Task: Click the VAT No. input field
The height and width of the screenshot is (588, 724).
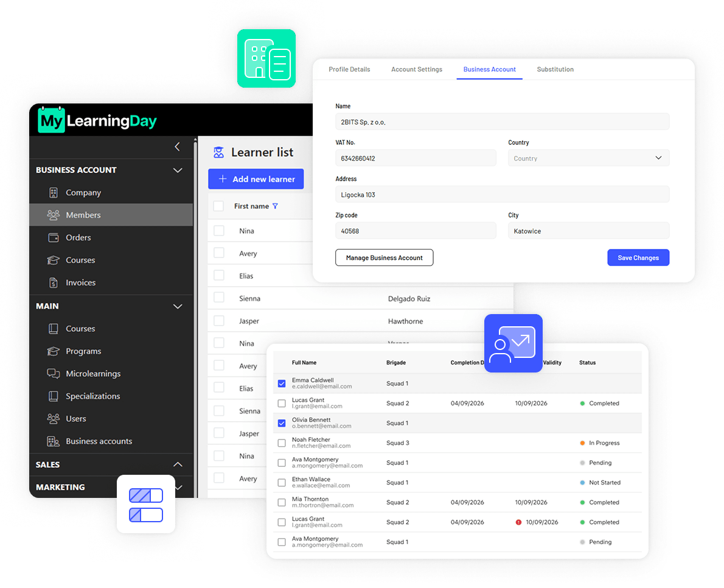Action: 416,158
